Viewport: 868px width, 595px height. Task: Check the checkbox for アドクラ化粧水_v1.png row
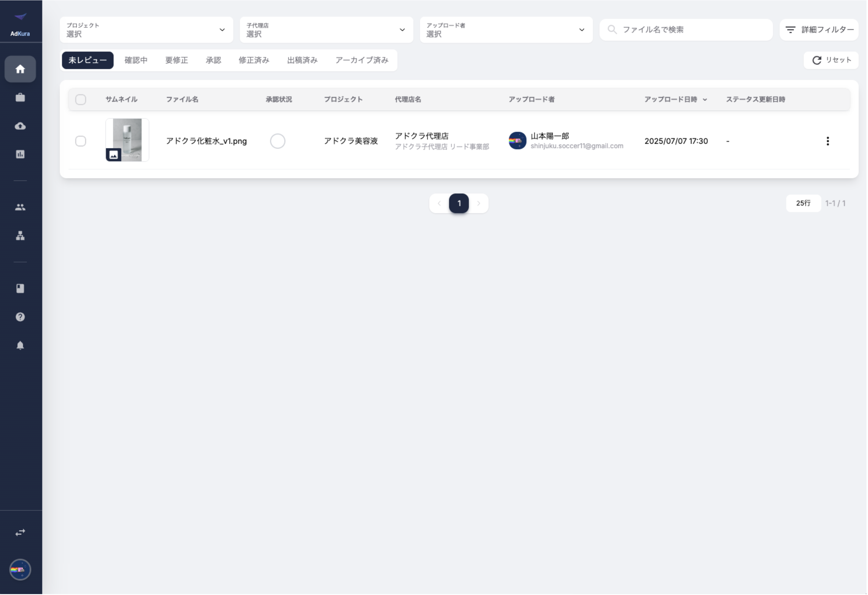[81, 141]
